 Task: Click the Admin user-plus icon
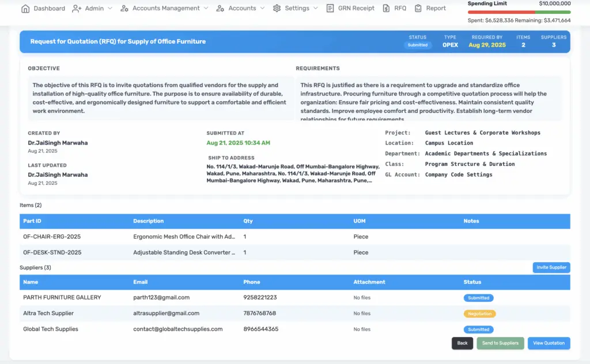tap(77, 9)
